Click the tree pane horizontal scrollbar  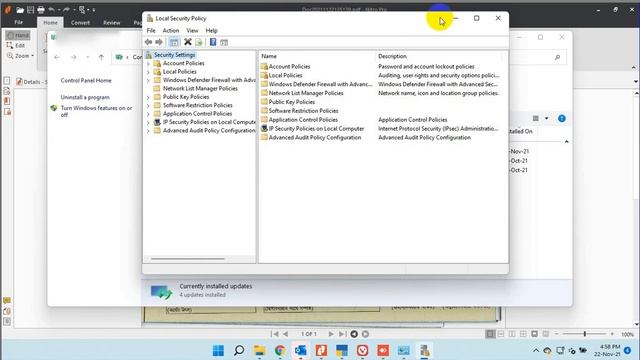tap(187, 259)
